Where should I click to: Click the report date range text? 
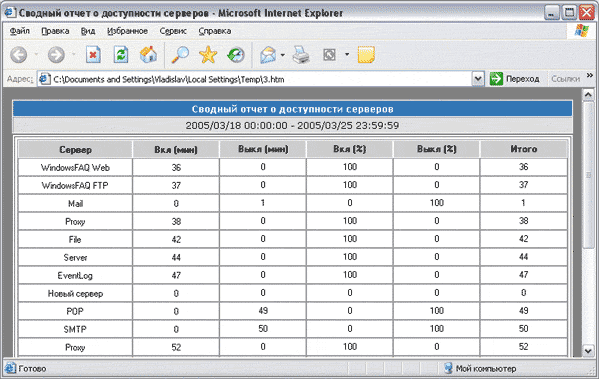pyautogui.click(x=292, y=125)
